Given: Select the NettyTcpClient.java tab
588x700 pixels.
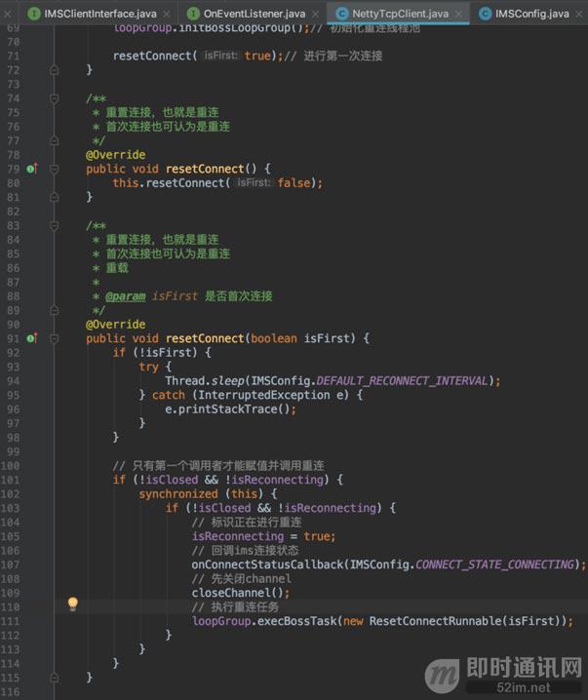Looking at the screenshot, I should [400, 14].
